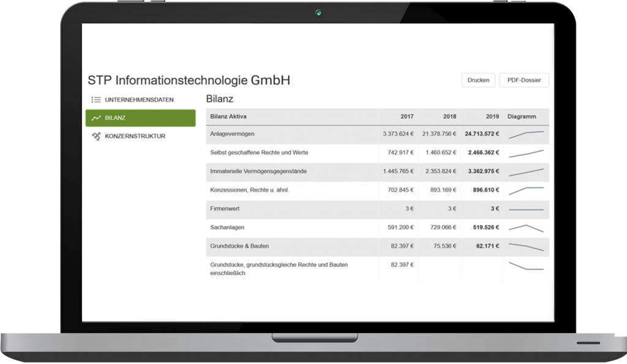Click the 2019 column header
Screen dimensions: 627x364
[x=492, y=116]
